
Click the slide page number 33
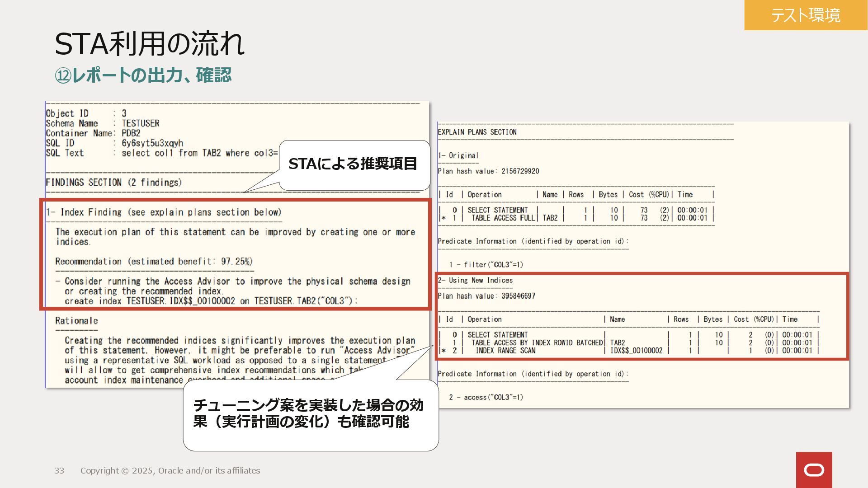[59, 471]
